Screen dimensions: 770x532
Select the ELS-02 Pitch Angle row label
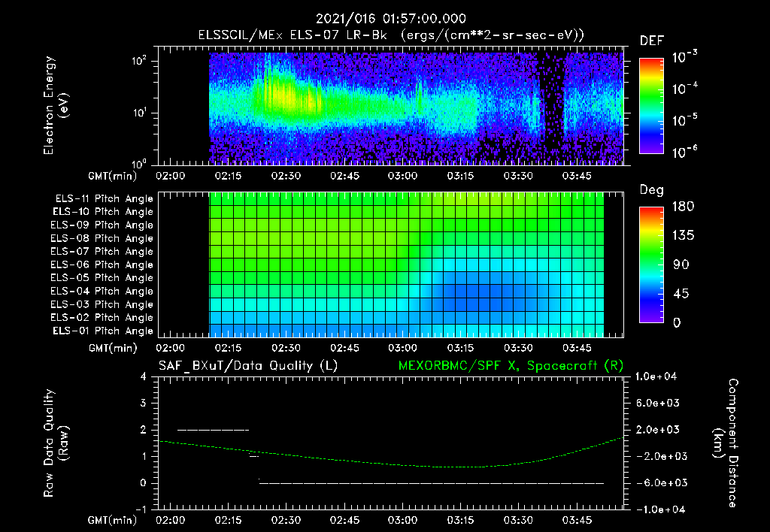(102, 318)
